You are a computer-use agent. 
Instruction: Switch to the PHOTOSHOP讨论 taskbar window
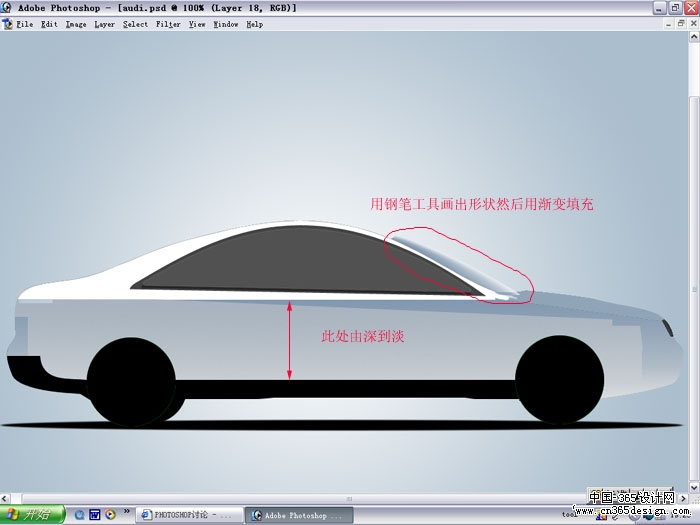pyautogui.click(x=189, y=515)
